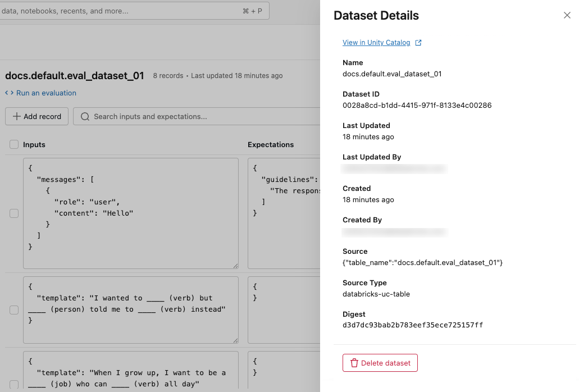579x392 pixels.
Task: Click the Digest hash value
Action: (413, 325)
